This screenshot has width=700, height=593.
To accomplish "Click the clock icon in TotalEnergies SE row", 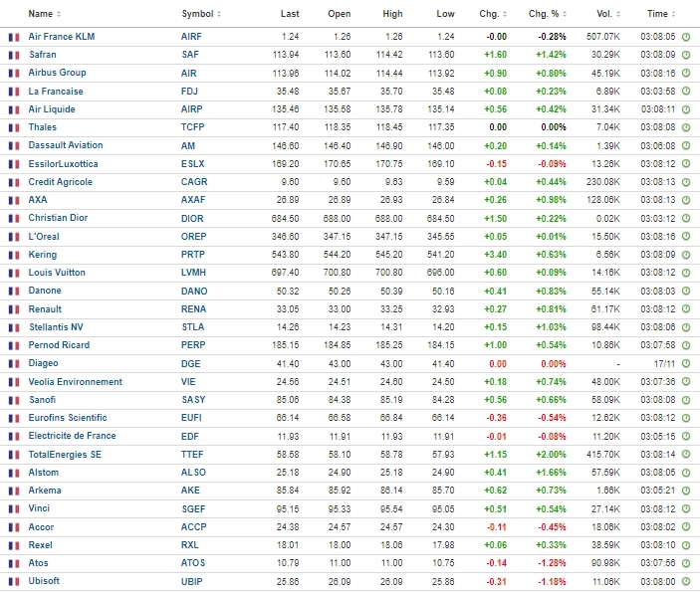I will pyautogui.click(x=686, y=455).
